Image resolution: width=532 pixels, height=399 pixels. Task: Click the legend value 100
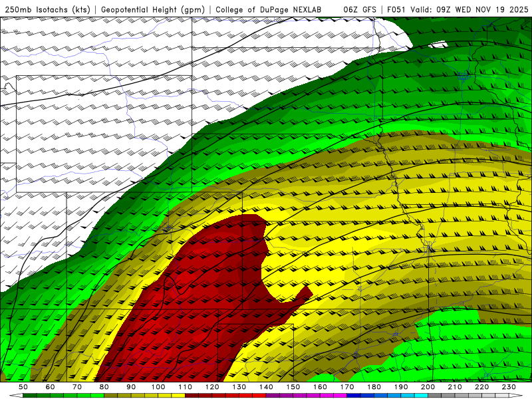[158, 387]
